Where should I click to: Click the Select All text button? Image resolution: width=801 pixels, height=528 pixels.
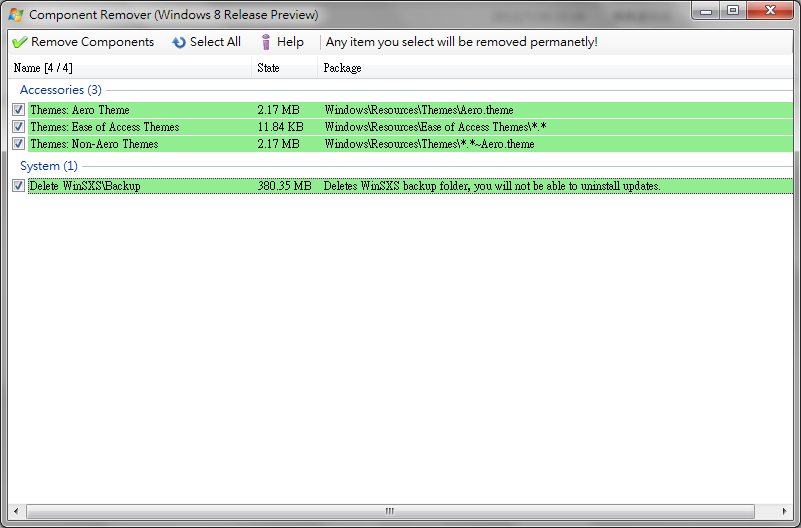pos(215,42)
